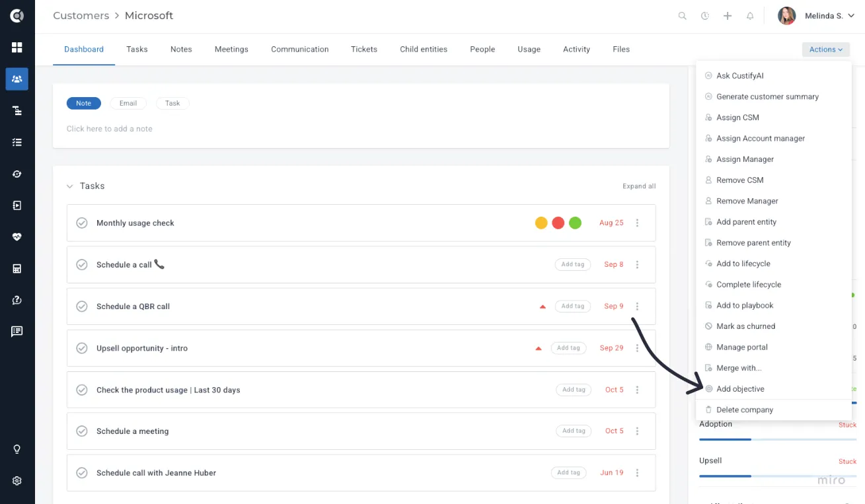Click the yellow tag dot on Monthly usage check
The height and width of the screenshot is (504, 865).
tap(541, 223)
